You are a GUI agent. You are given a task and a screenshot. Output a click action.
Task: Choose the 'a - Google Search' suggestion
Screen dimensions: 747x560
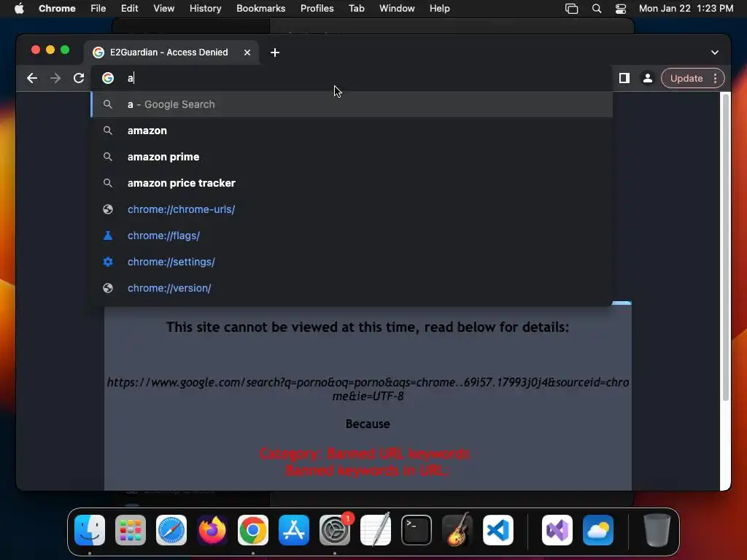352,104
